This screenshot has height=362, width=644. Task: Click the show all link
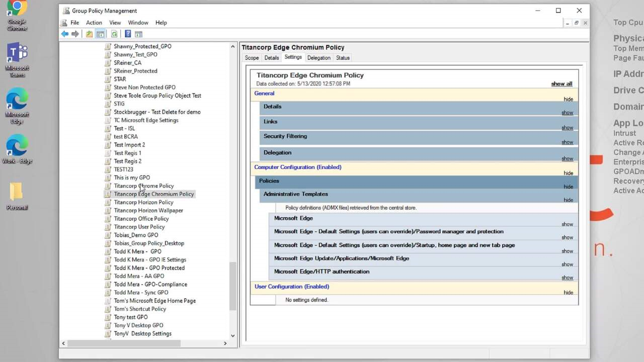561,83
